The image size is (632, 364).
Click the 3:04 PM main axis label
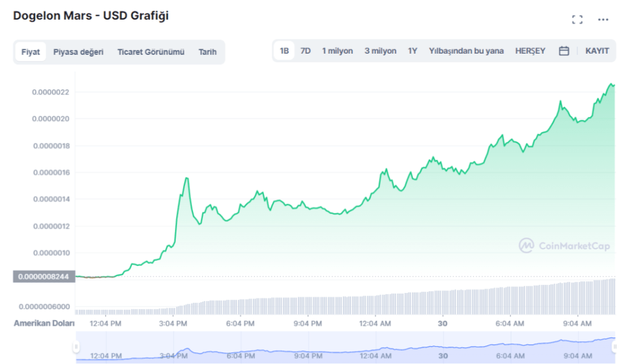click(x=173, y=324)
